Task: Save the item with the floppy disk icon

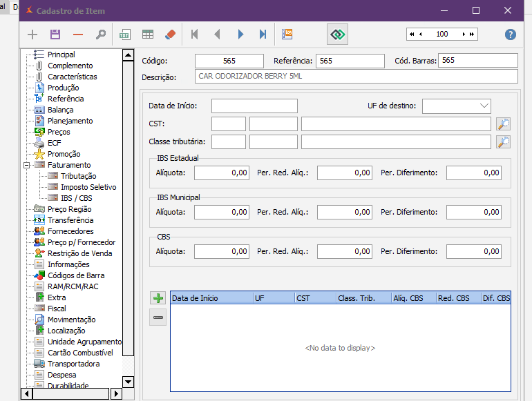Action: pyautogui.click(x=55, y=35)
